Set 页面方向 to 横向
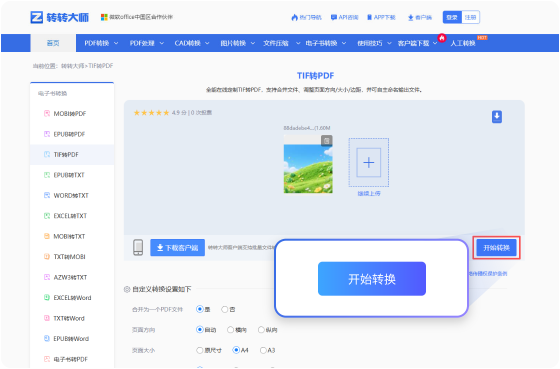 tap(230, 330)
